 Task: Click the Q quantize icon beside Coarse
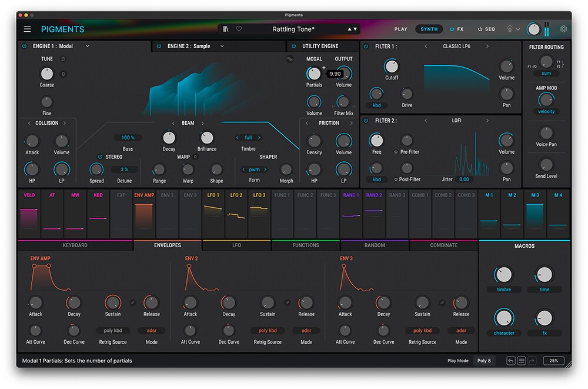pyautogui.click(x=63, y=74)
